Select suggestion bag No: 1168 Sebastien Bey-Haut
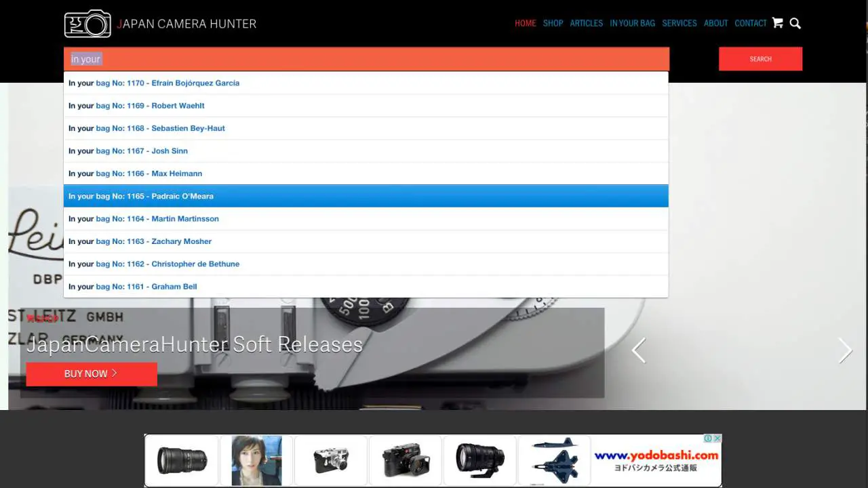The image size is (868, 488). [366, 128]
